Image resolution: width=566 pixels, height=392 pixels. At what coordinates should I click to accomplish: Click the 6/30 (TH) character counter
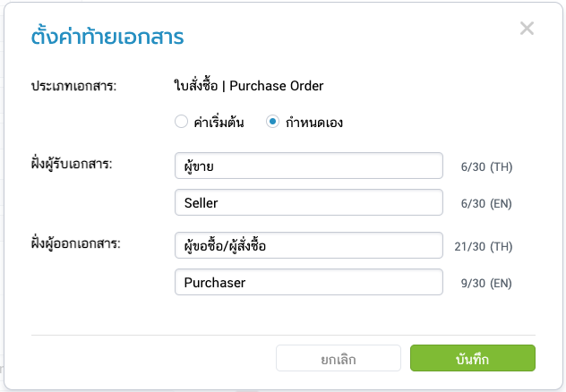485,166
